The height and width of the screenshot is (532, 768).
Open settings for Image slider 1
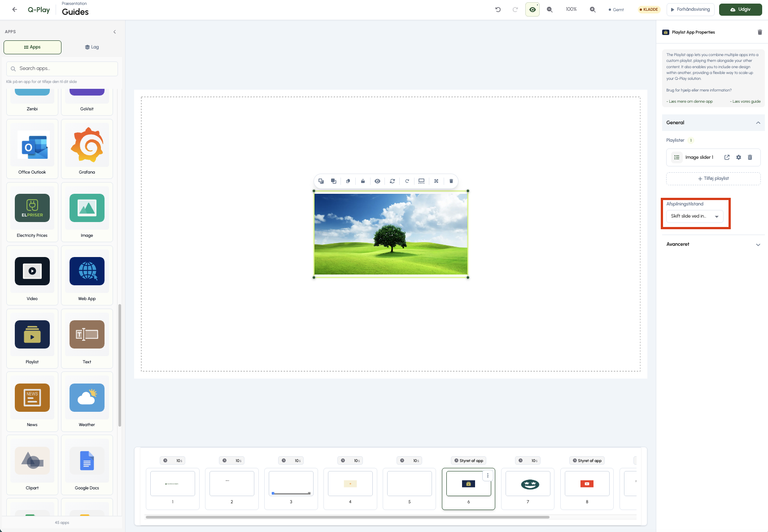pyautogui.click(x=739, y=157)
